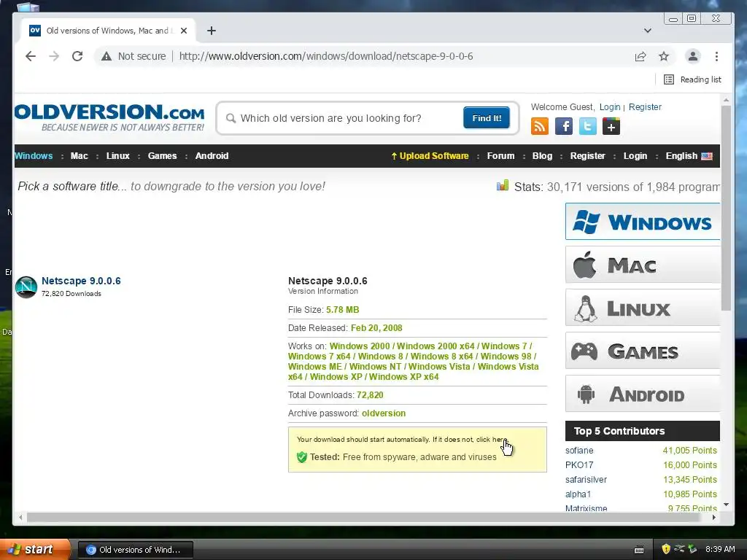The height and width of the screenshot is (560, 747).
Task: Open the Facebook icon
Action: (x=564, y=126)
